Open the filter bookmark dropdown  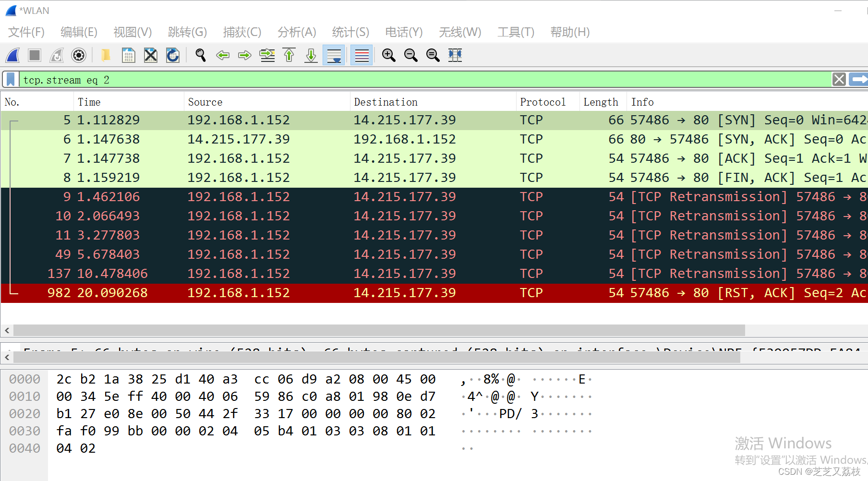[10, 79]
